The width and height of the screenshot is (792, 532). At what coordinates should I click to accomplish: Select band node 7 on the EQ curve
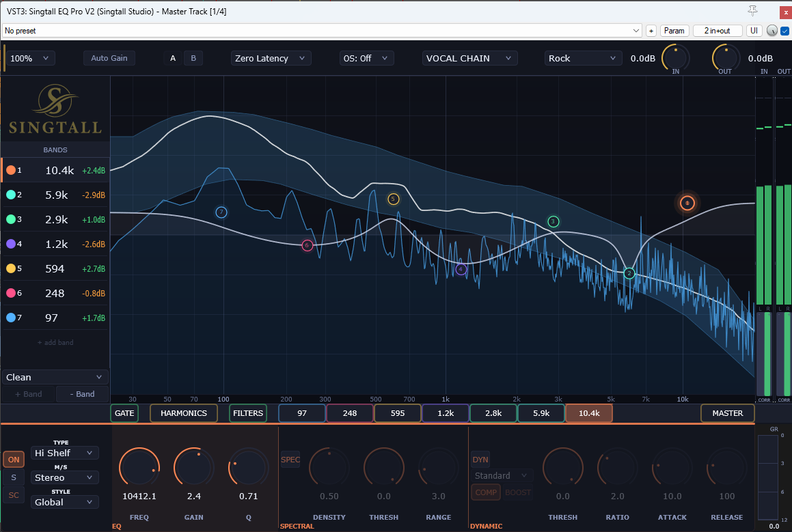221,212
